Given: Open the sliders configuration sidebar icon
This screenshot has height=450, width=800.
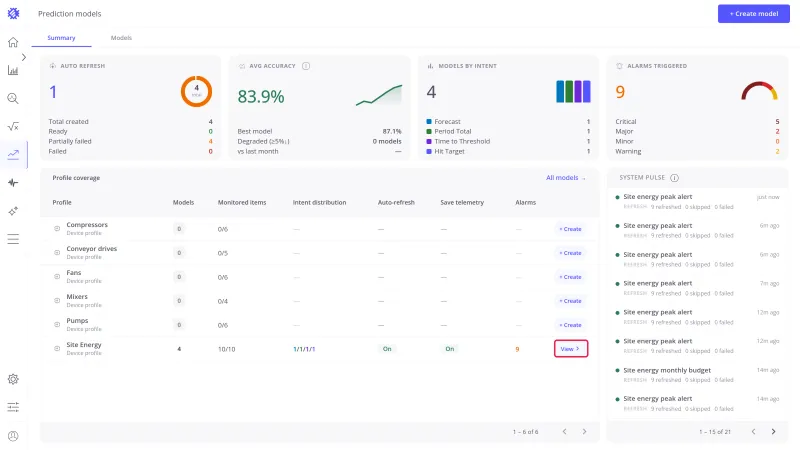Looking at the screenshot, I should 13,407.
